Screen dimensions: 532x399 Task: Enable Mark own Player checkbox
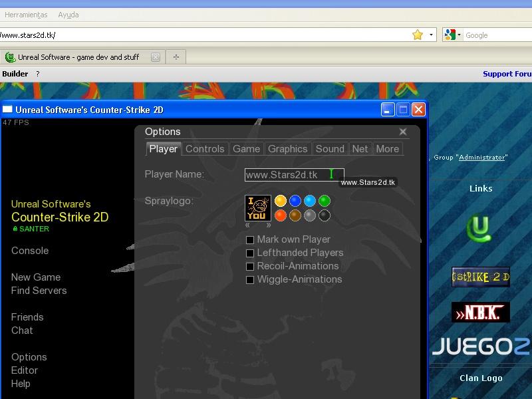tap(250, 240)
